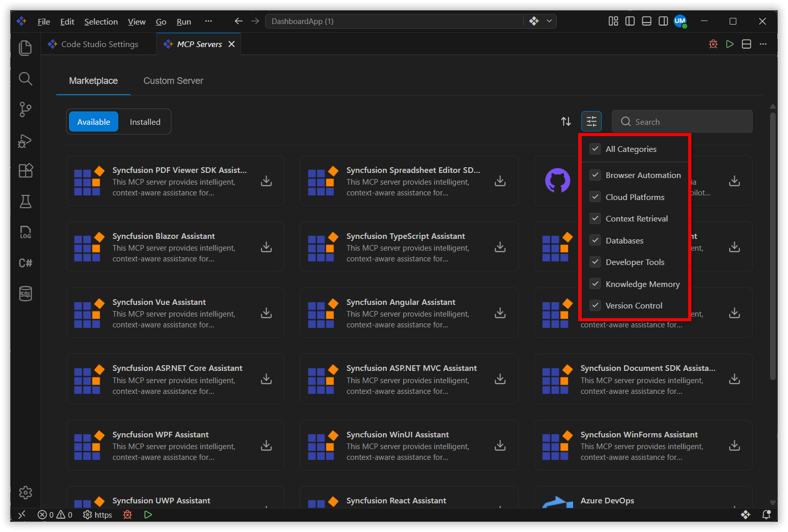
Task: Install Syncfusion TypeScript Assistant server
Action: [x=500, y=247]
